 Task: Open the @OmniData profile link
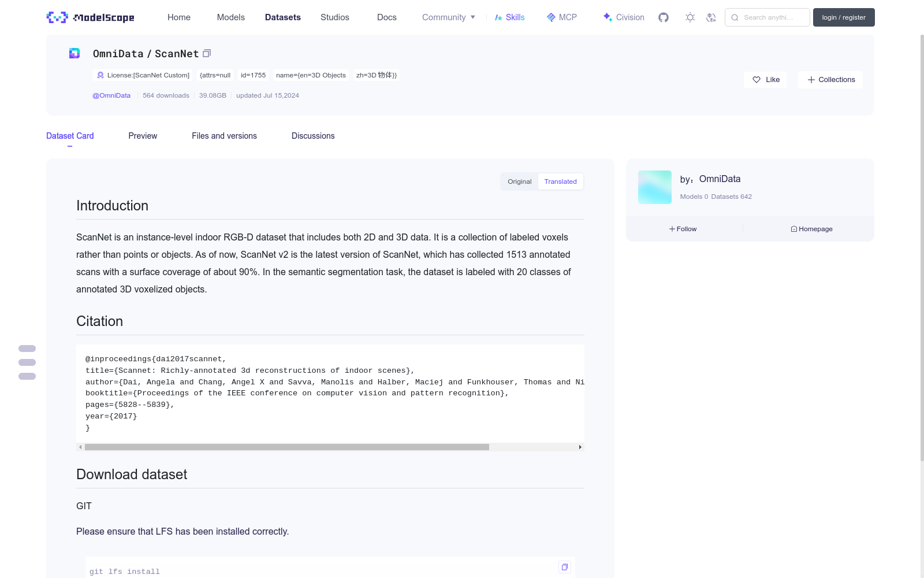[x=111, y=95]
